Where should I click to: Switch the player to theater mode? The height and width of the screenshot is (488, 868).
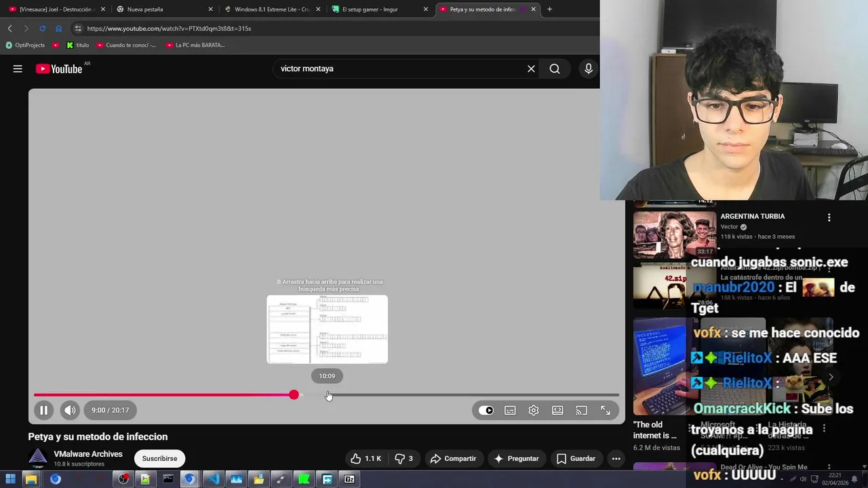pyautogui.click(x=557, y=410)
